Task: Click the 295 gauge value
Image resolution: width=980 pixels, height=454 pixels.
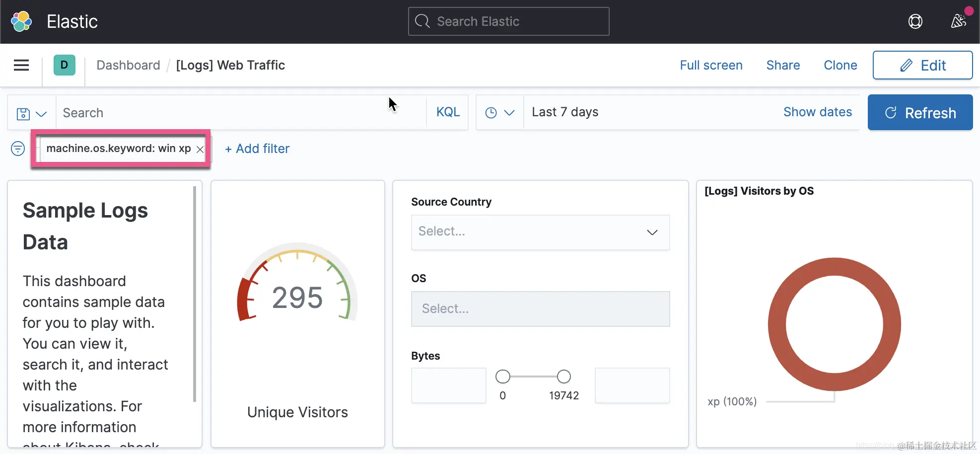Action: (x=297, y=298)
